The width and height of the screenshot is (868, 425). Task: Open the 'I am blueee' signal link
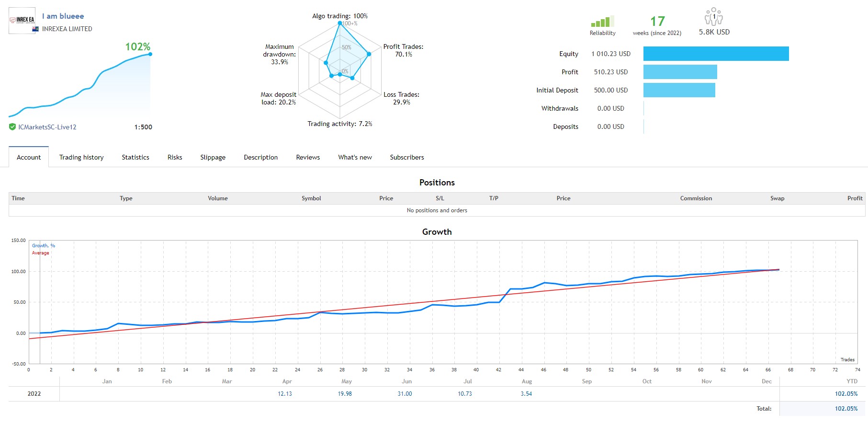tap(63, 16)
